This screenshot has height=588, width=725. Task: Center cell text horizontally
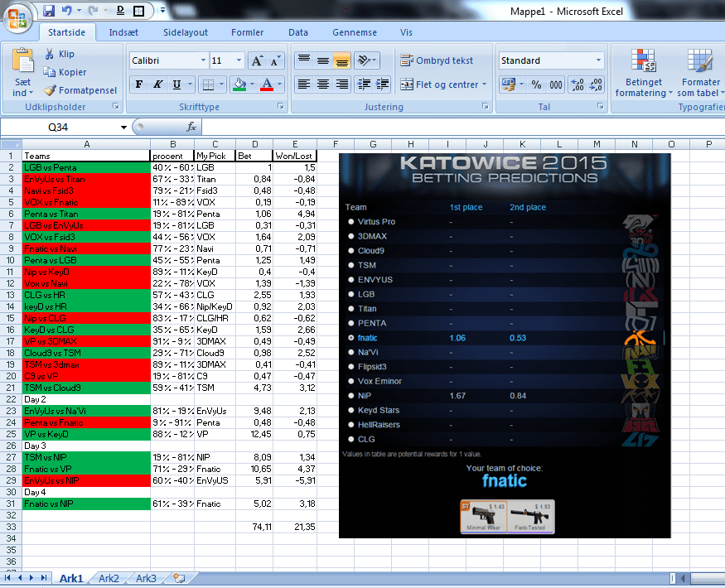coord(323,84)
